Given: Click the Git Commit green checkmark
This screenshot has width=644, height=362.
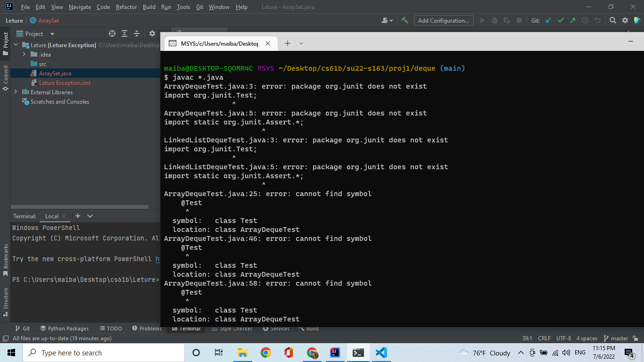Looking at the screenshot, I should click(x=561, y=20).
